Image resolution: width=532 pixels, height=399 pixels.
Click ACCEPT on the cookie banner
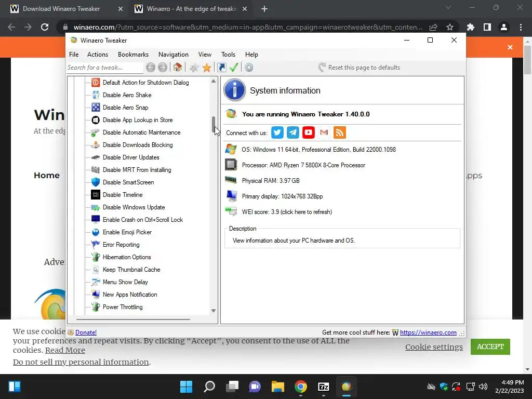click(x=490, y=347)
